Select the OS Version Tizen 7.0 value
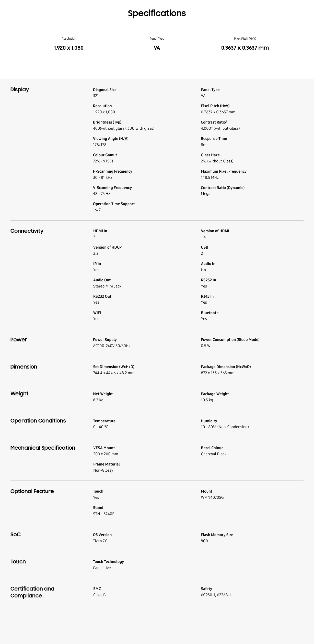The image size is (314, 644). [x=100, y=541]
